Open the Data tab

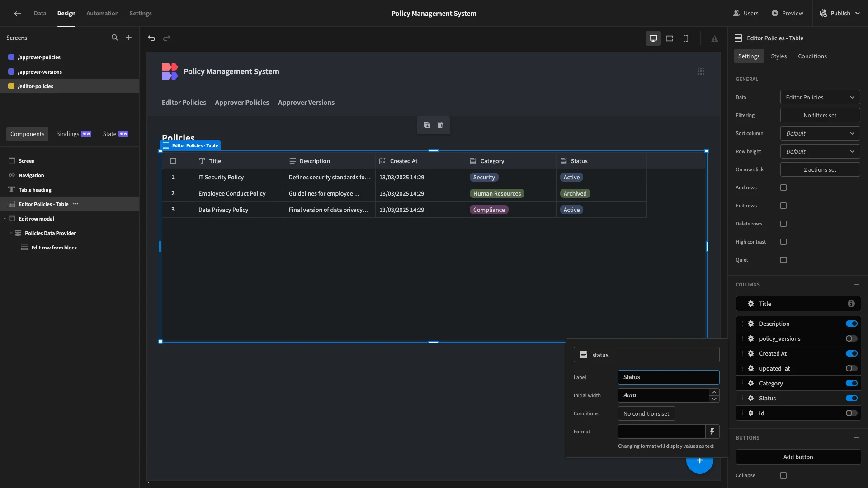(x=40, y=14)
